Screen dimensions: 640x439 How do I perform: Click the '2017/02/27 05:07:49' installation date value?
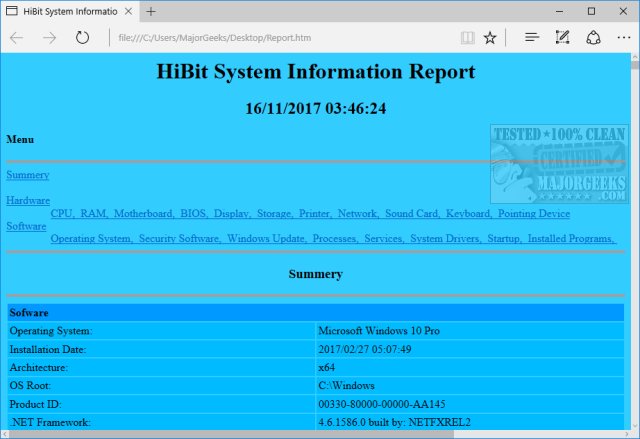tap(364, 349)
